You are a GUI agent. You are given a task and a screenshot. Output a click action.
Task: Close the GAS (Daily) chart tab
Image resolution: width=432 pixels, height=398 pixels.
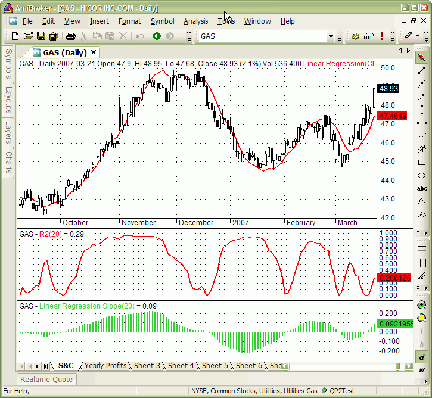94,52
